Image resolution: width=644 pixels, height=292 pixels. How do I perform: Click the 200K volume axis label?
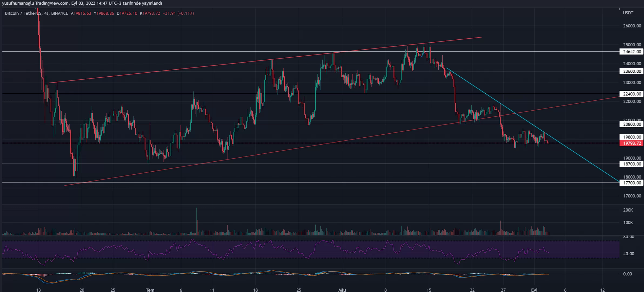pos(628,210)
